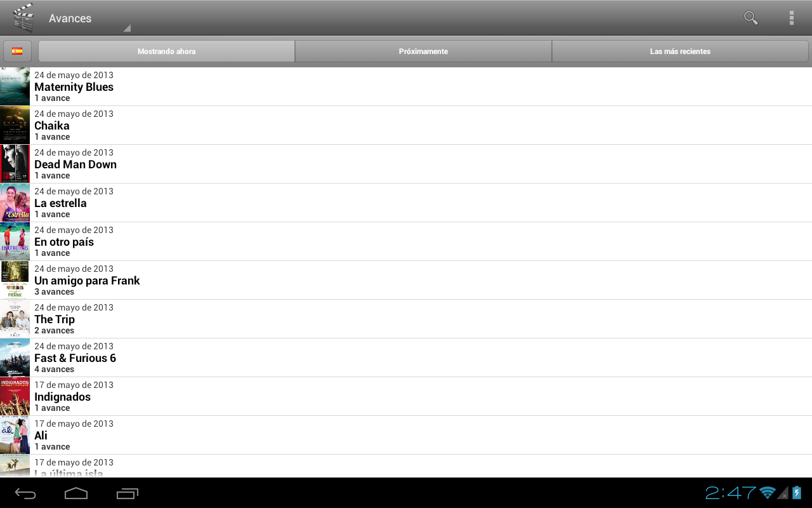Open the Dead Man Down entry

pyautogui.click(x=406, y=164)
